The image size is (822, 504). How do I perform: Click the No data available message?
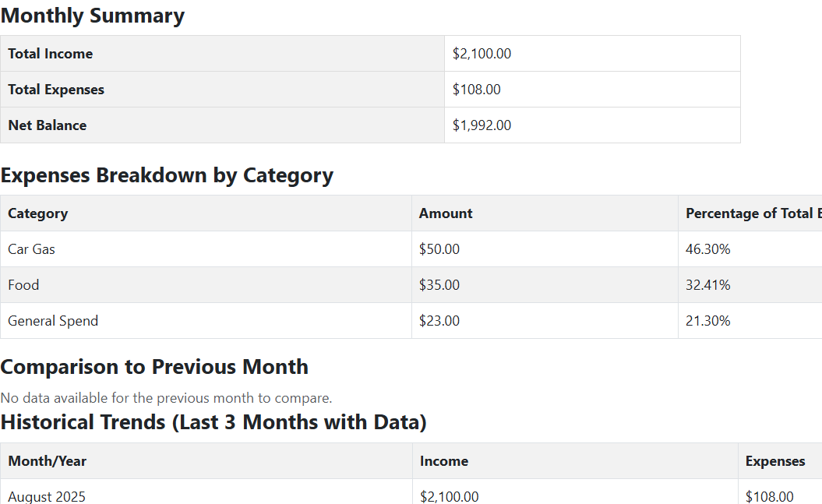pos(166,398)
